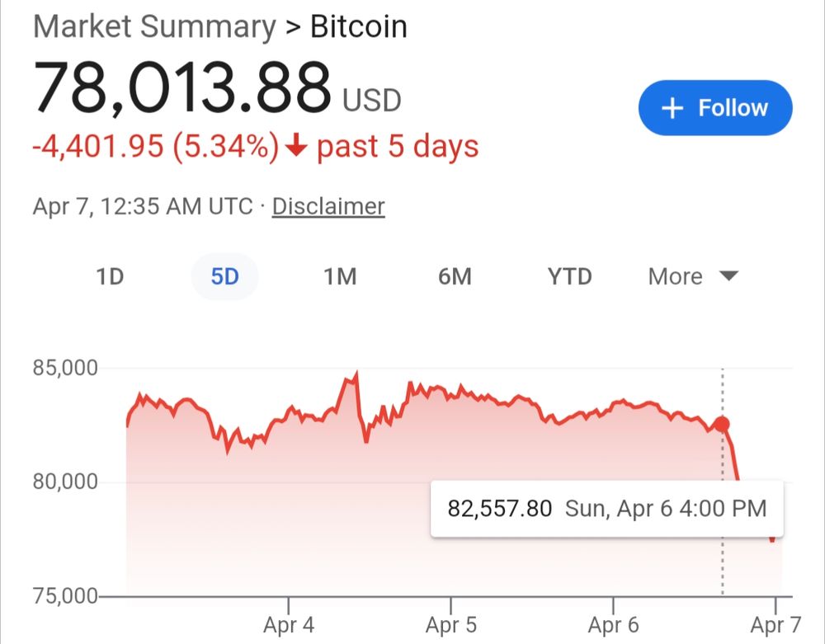The width and height of the screenshot is (825, 644).
Task: Switch to the 1M time range
Action: click(339, 277)
